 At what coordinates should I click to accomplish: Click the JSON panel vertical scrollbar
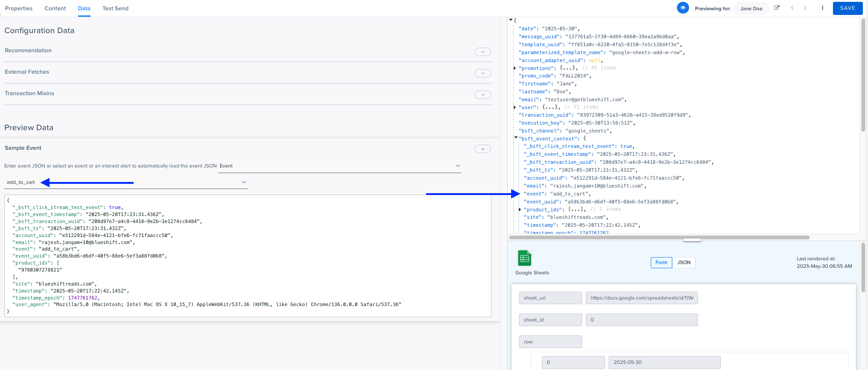coord(863,75)
